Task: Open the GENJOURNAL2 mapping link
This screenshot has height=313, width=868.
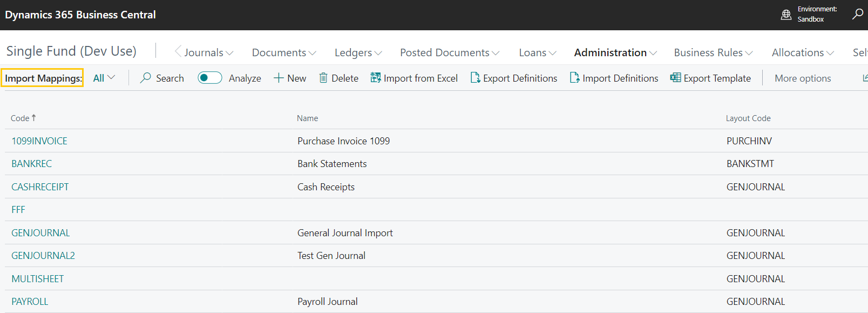Action: coord(43,255)
